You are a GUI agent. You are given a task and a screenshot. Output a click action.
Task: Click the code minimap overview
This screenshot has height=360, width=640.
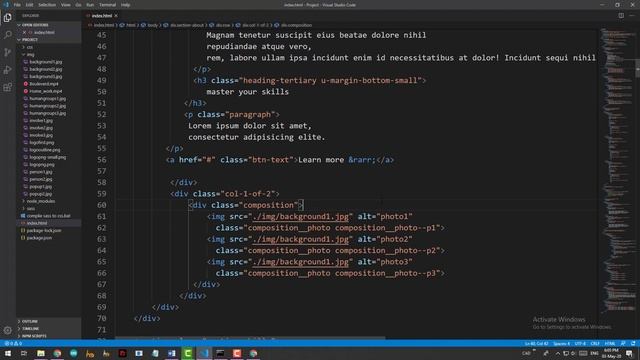tap(618, 171)
